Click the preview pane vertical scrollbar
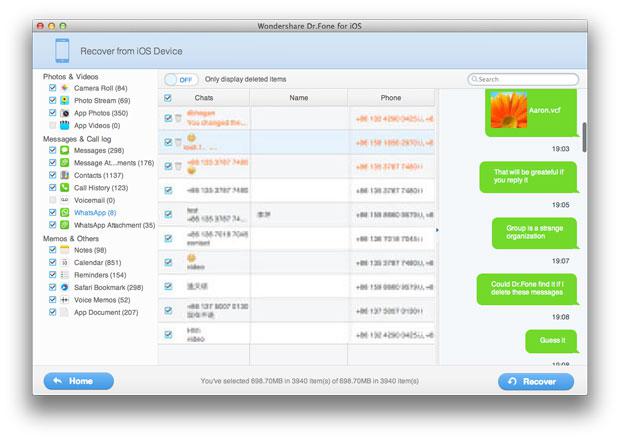 (x=584, y=137)
